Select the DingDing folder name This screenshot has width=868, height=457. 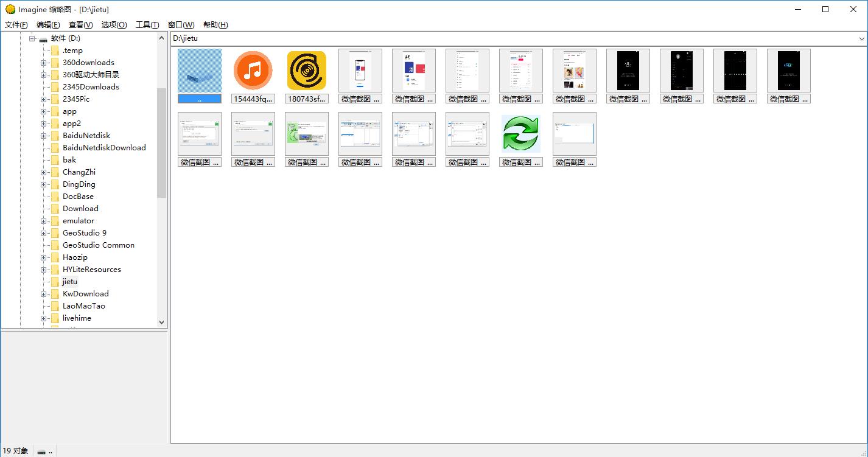[79, 184]
